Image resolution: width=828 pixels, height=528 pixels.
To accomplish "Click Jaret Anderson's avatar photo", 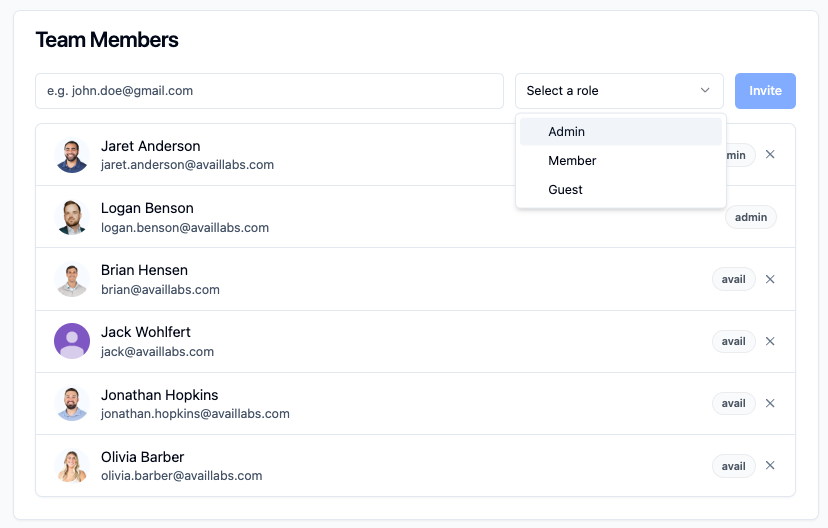I will (x=72, y=155).
